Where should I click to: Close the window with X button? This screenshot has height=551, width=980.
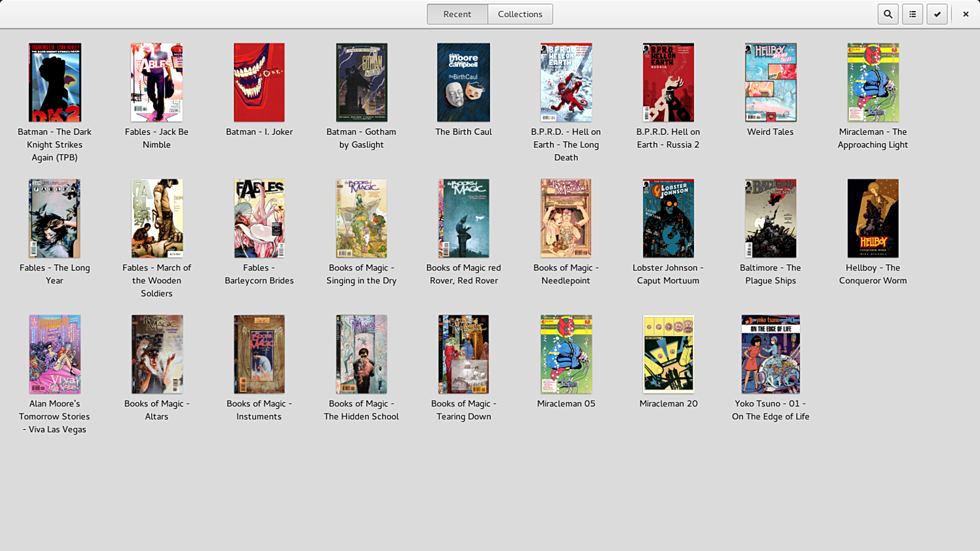tap(965, 14)
